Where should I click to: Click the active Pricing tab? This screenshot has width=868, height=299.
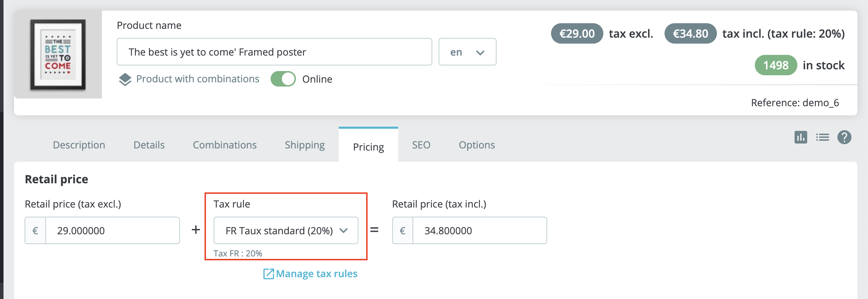click(368, 147)
